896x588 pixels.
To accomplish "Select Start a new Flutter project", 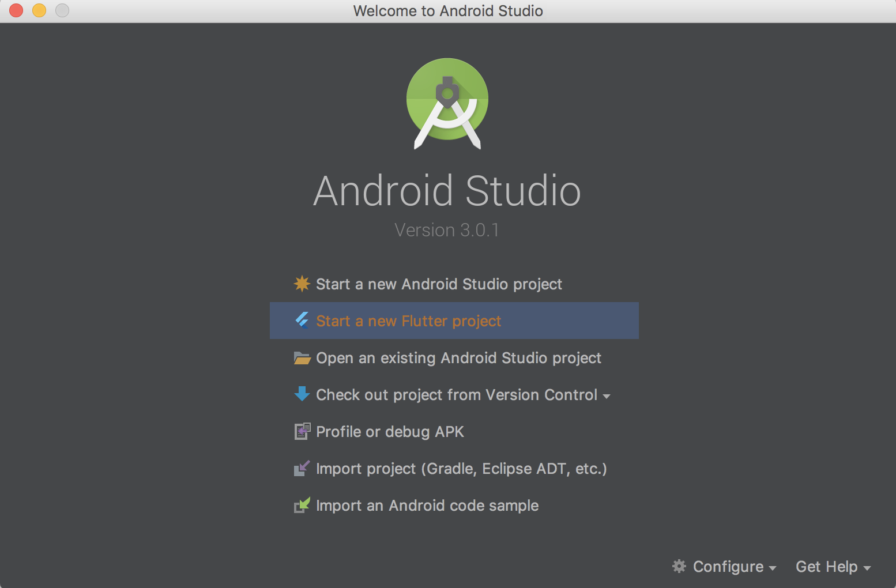I will click(x=454, y=321).
